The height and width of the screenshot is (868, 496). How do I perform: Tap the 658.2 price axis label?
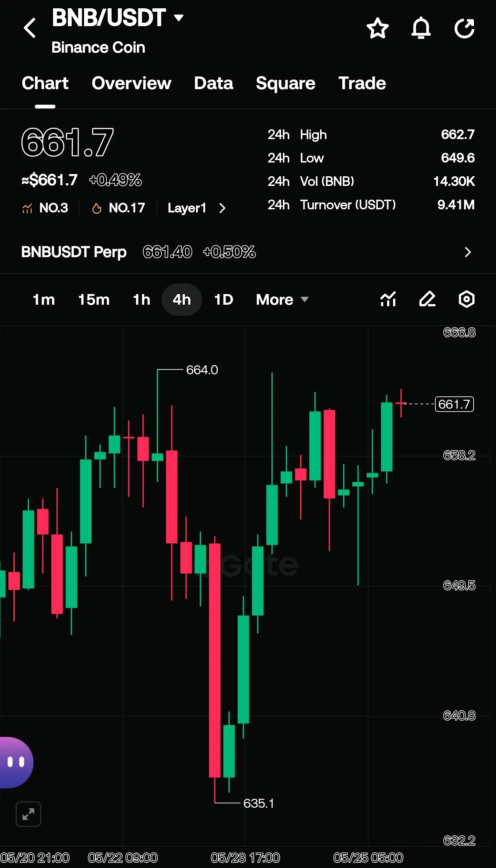pos(459,456)
